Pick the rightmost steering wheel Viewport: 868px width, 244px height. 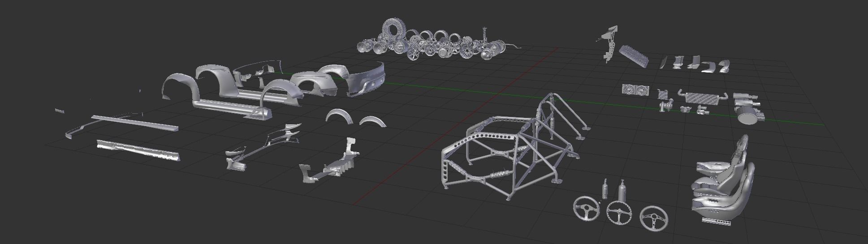tap(654, 217)
